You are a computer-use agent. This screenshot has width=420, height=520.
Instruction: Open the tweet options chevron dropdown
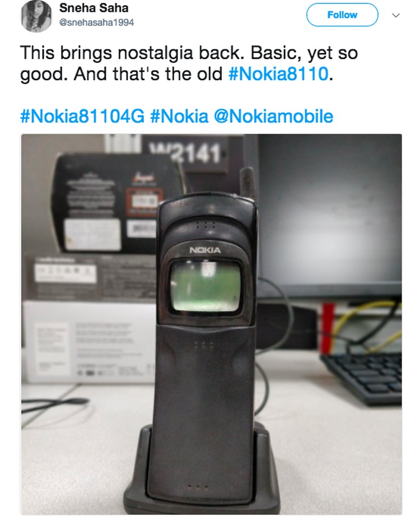coord(396,15)
